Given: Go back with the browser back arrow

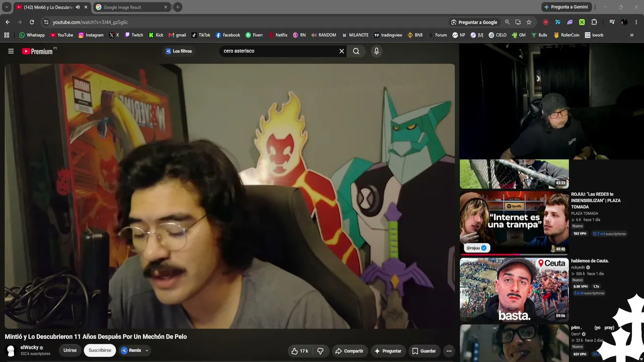Looking at the screenshot, I should click(8, 22).
